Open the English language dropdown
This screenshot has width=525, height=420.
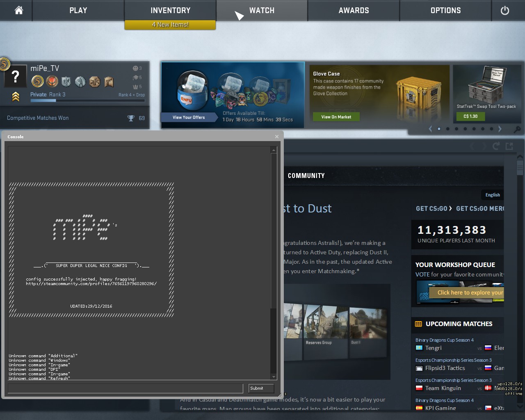[493, 195]
